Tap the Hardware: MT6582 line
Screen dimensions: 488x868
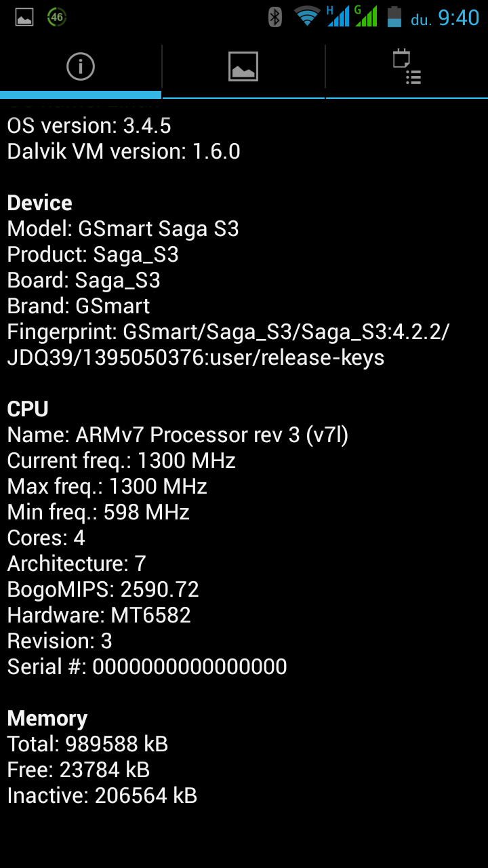point(99,615)
